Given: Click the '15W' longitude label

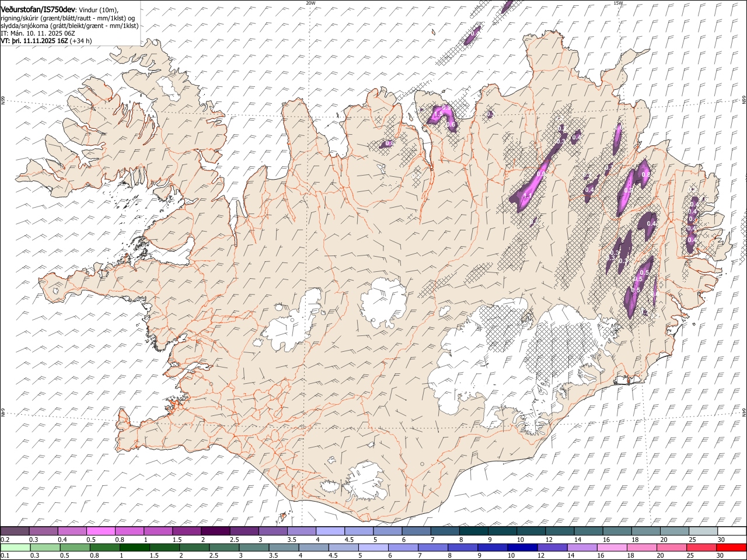Looking at the screenshot, I should click(618, 3).
